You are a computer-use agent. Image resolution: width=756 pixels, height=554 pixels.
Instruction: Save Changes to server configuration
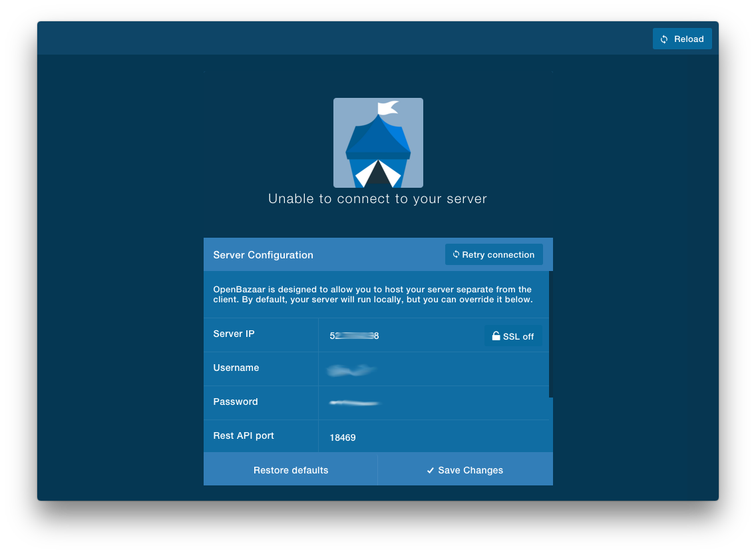[x=465, y=470]
